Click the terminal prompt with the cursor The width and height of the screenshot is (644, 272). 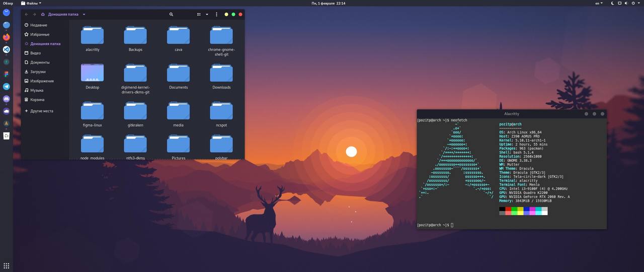click(435, 225)
